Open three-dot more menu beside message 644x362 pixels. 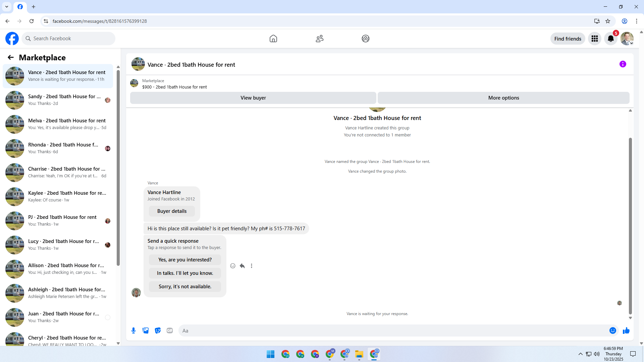click(x=252, y=266)
